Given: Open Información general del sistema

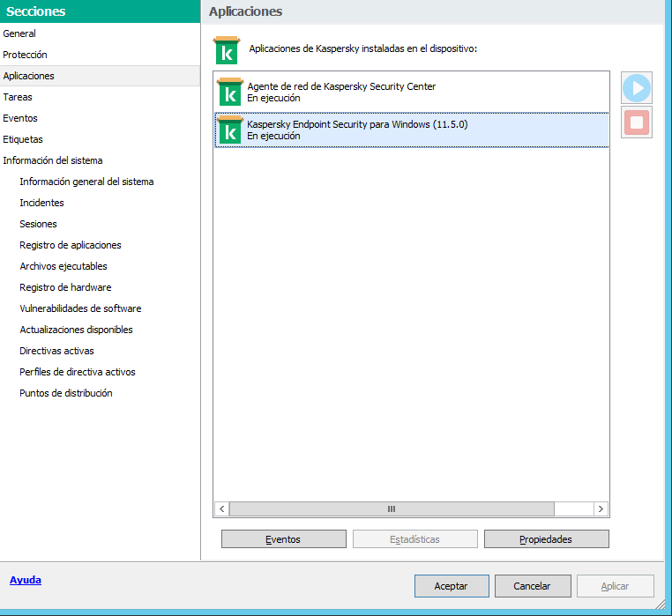Looking at the screenshot, I should [x=86, y=182].
